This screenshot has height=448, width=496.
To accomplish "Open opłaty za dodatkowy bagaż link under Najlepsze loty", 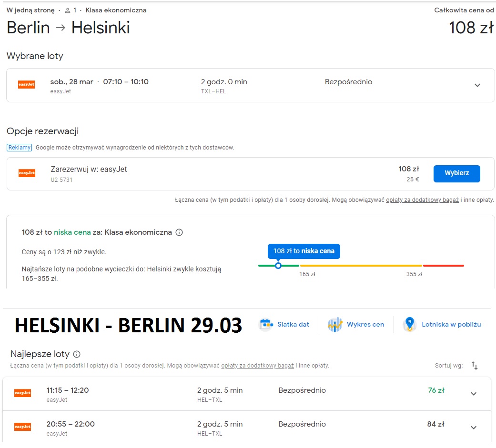I will 257,366.
